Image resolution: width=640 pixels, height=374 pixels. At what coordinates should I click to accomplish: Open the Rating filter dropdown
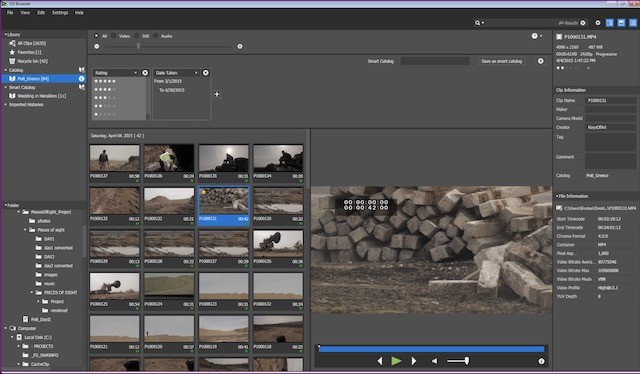pyautogui.click(x=116, y=73)
